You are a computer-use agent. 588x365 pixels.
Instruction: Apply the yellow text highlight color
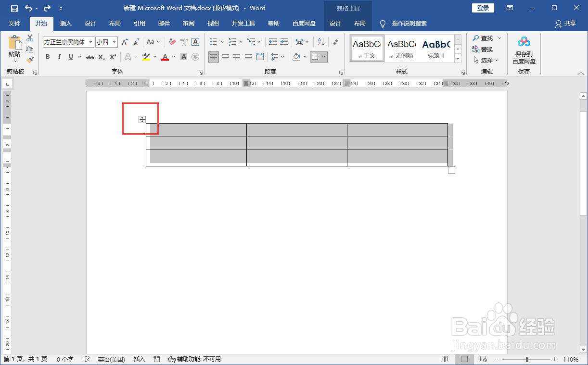pyautogui.click(x=146, y=57)
